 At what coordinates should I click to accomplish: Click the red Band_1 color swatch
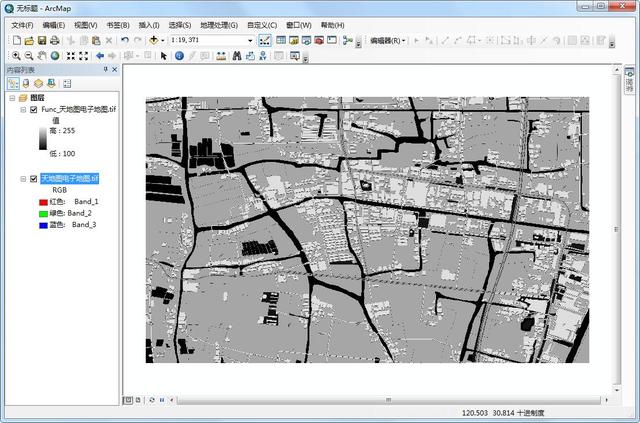43,202
